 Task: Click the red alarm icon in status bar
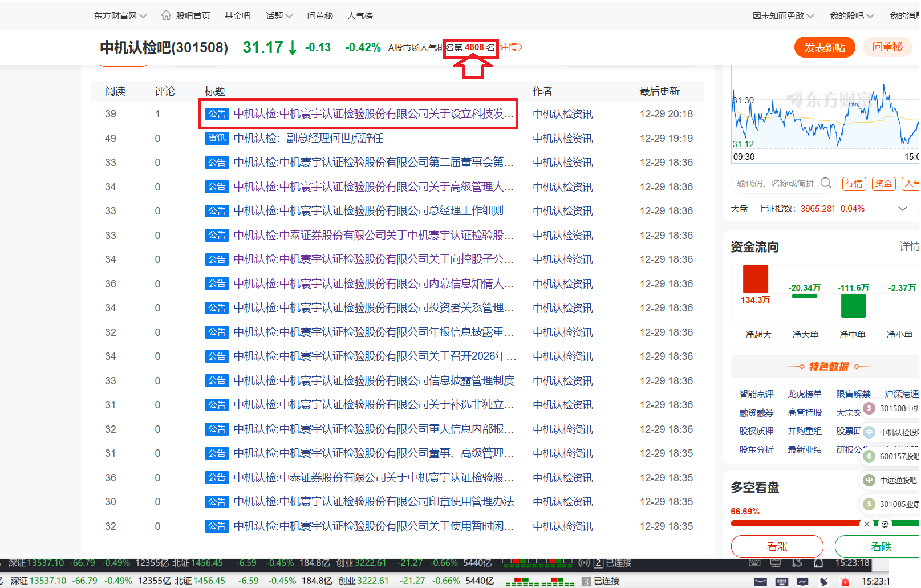(x=845, y=581)
